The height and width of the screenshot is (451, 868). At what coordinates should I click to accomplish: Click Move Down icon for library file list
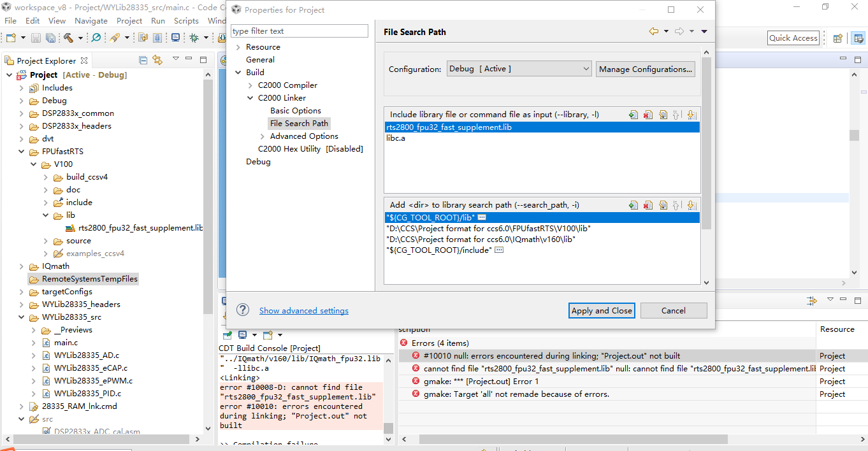[691, 115]
